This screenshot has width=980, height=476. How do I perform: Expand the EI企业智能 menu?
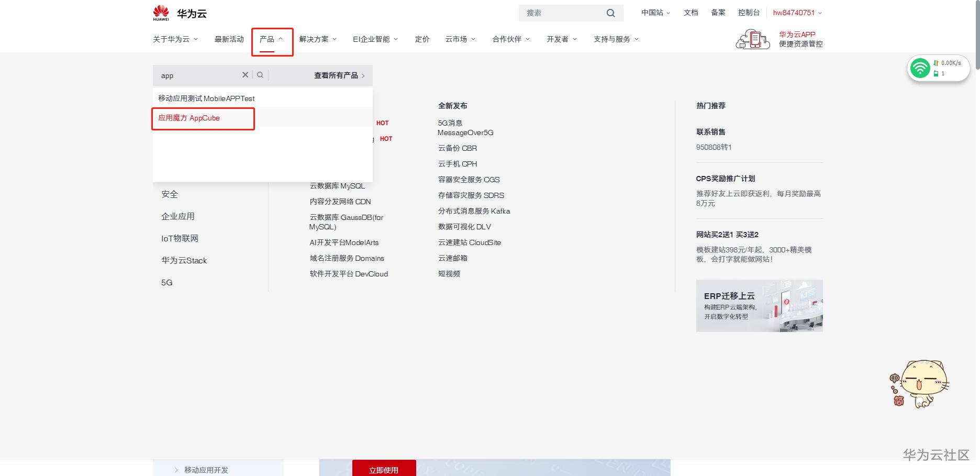375,39
